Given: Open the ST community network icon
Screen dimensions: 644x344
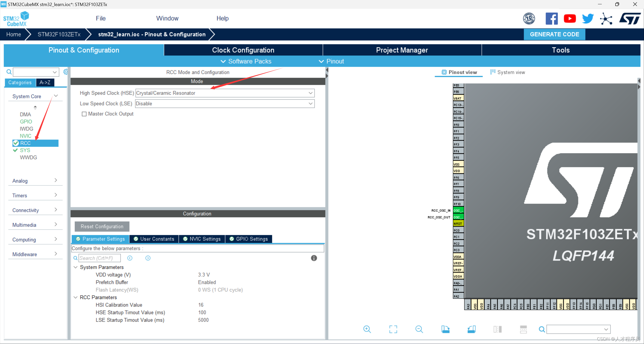Looking at the screenshot, I should coord(606,19).
